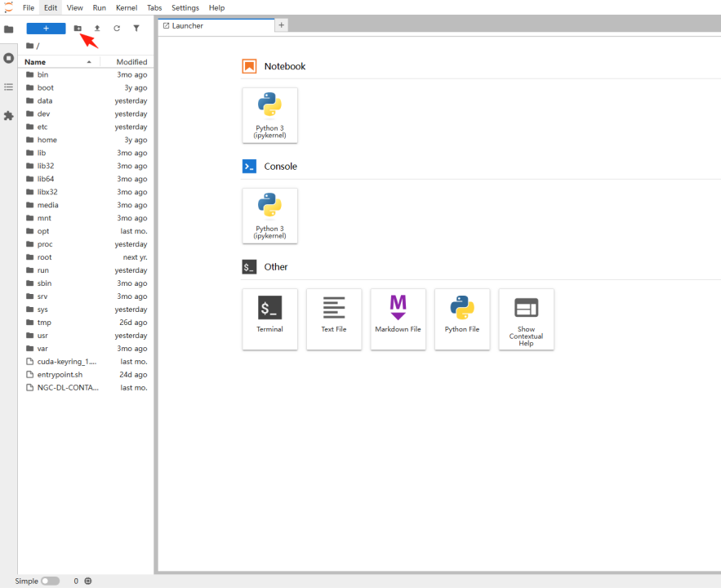
Task: Open the Run menu
Action: [x=100, y=8]
